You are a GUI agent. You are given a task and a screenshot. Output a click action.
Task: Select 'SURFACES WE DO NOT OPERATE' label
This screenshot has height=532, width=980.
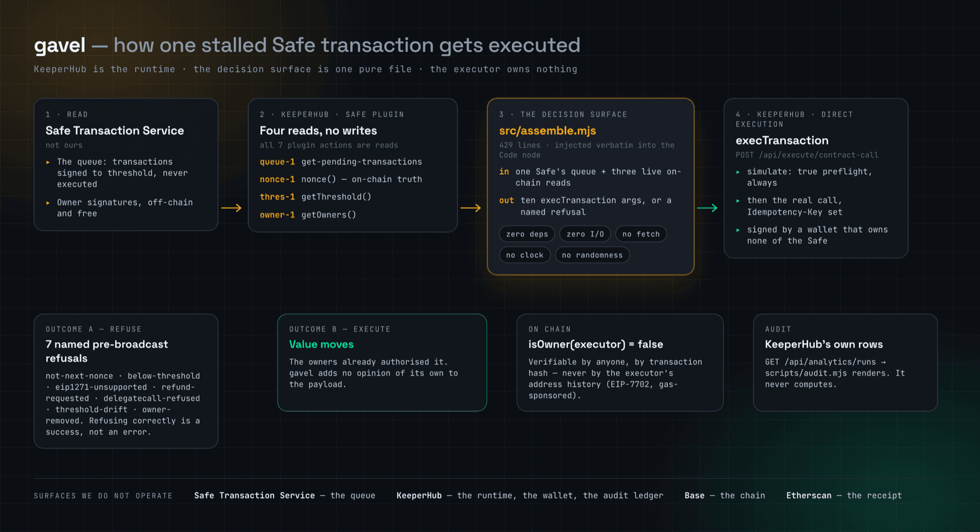pos(103,496)
